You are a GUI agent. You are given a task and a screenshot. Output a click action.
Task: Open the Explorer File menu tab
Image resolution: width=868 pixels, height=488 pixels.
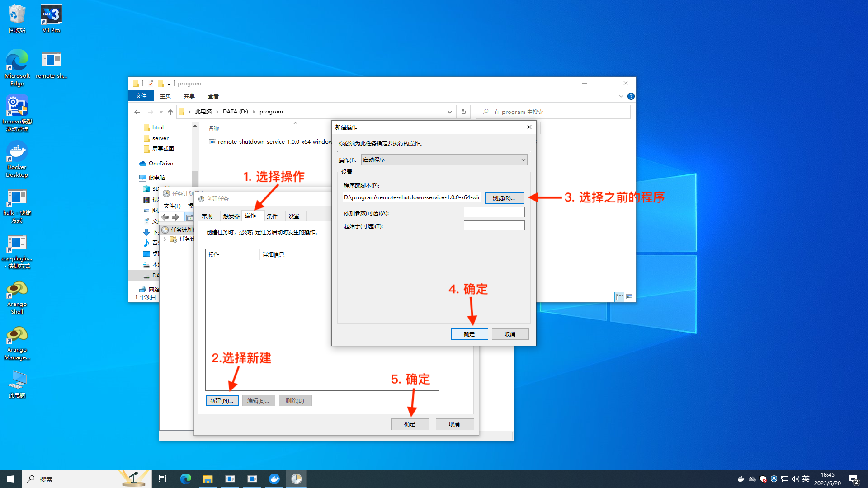click(x=141, y=96)
